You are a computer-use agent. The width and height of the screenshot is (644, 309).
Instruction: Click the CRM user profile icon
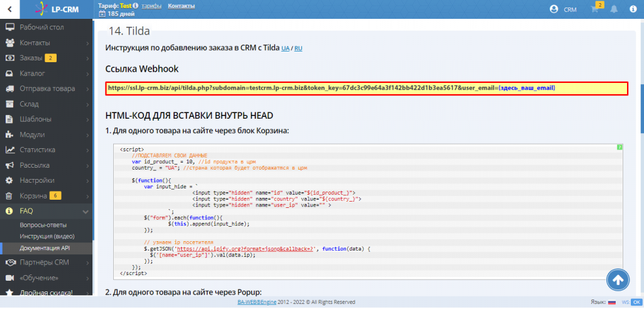554,9
